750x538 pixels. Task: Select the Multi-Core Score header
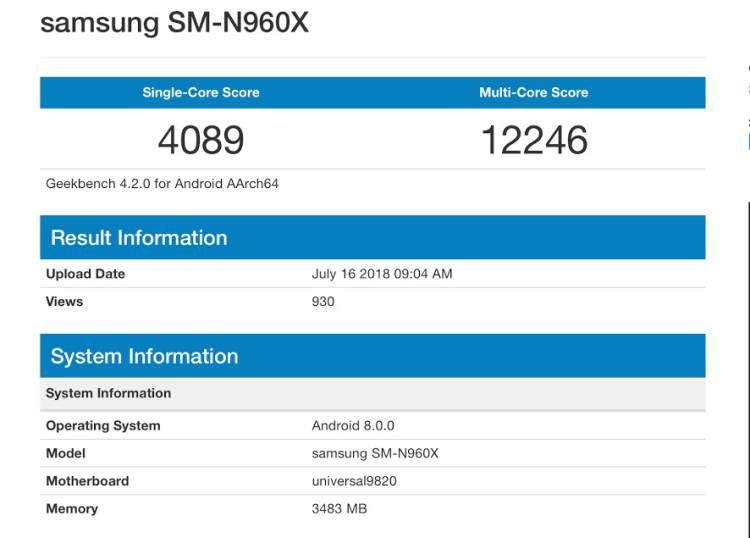tap(534, 92)
